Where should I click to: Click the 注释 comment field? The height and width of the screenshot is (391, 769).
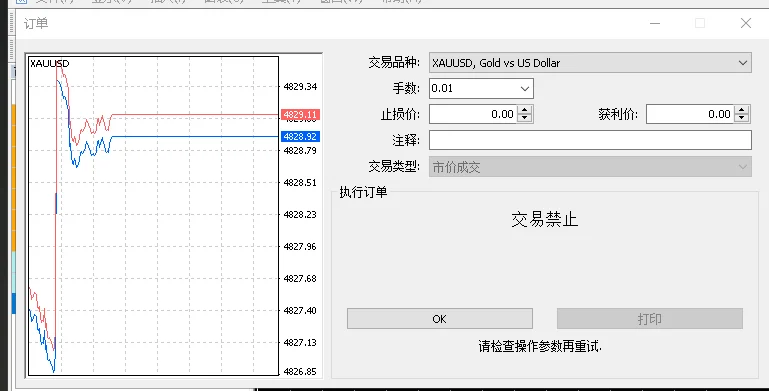pos(590,140)
